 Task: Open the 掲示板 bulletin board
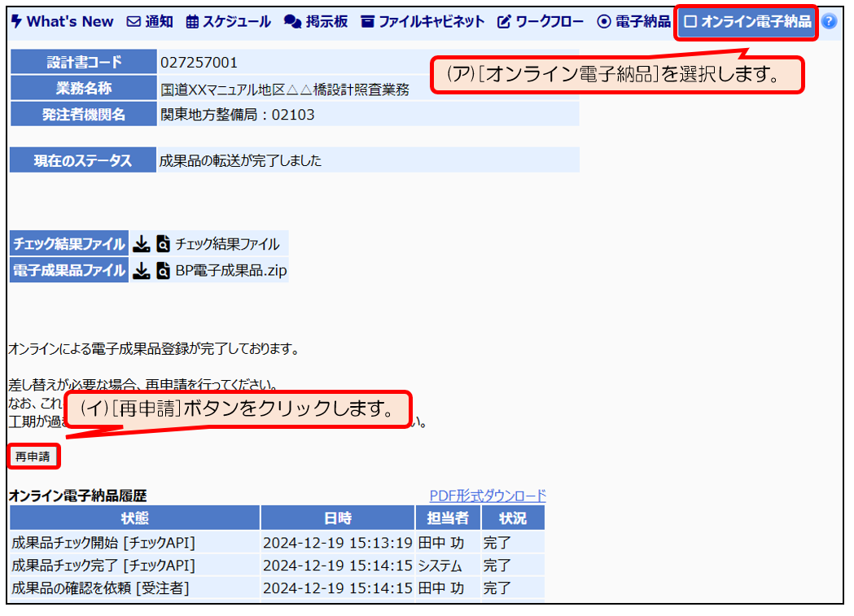[x=316, y=22]
